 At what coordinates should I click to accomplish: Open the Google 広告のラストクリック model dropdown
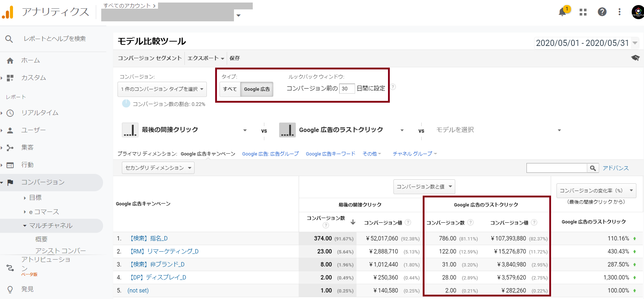click(402, 130)
